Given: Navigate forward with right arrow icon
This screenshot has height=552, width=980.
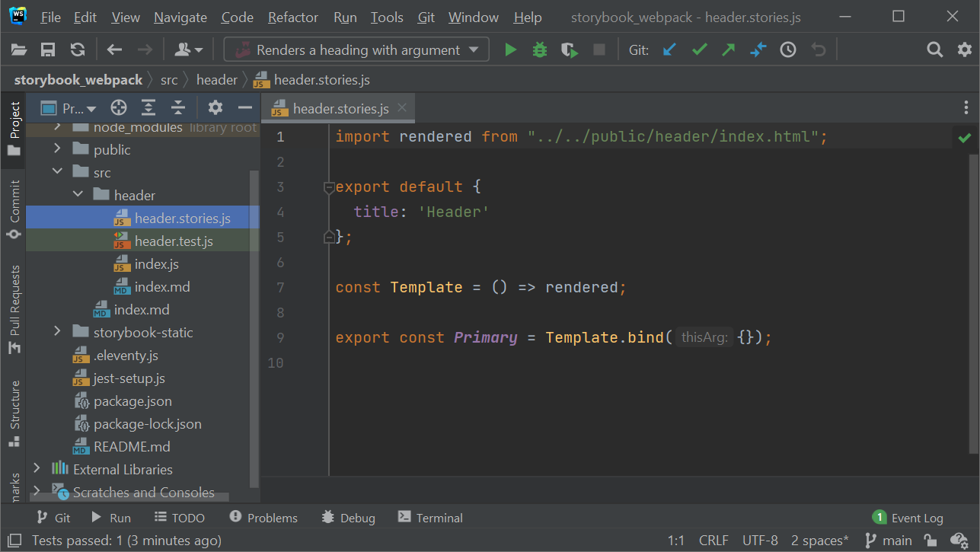Looking at the screenshot, I should tap(145, 50).
